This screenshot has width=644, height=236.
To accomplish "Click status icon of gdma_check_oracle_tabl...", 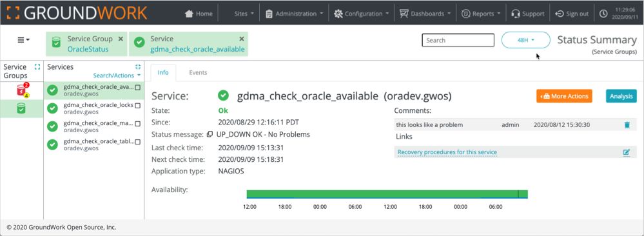I will click(53, 144).
